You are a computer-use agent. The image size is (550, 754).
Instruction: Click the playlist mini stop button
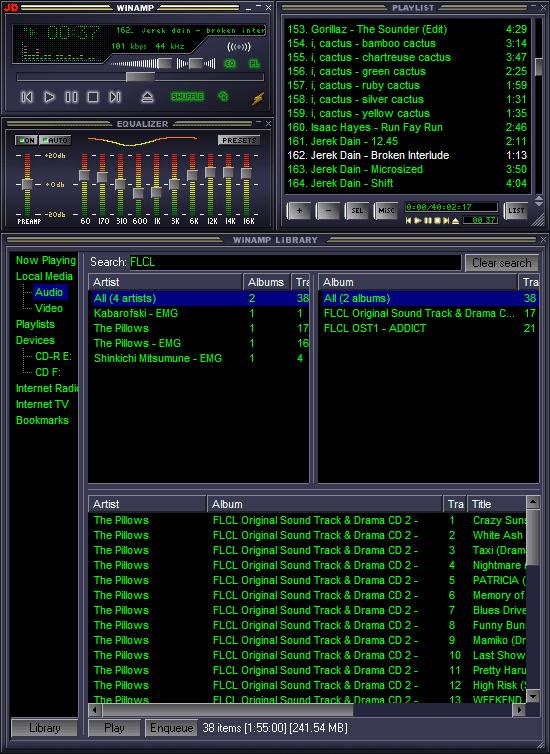pyautogui.click(x=437, y=220)
